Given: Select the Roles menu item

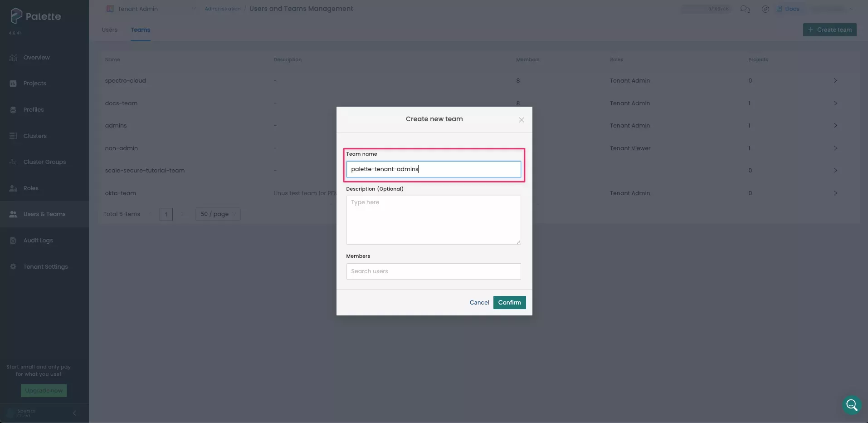Looking at the screenshot, I should click(x=31, y=188).
